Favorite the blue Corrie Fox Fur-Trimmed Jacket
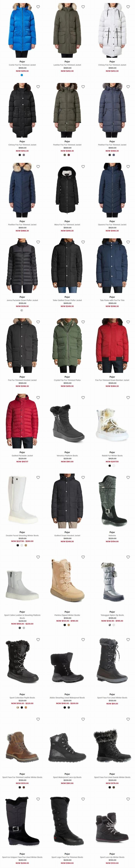This screenshot has height=868, width=135. [x=38, y=7]
